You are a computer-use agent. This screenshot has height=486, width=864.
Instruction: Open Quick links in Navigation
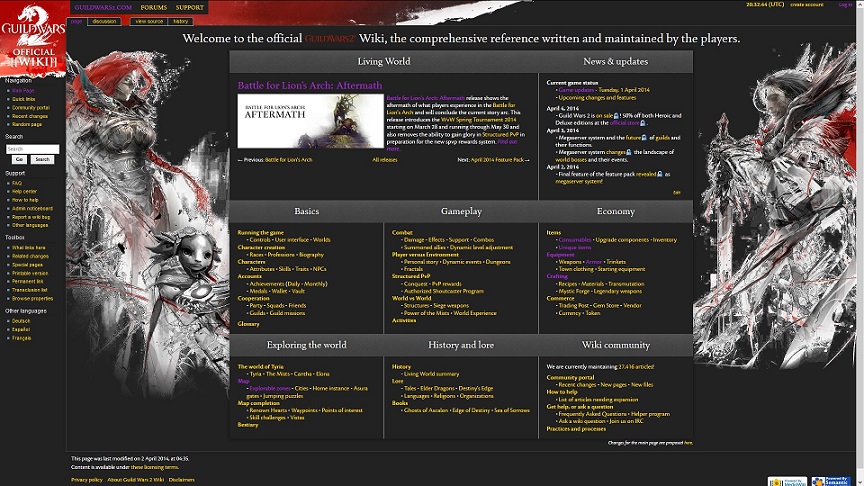pos(24,99)
